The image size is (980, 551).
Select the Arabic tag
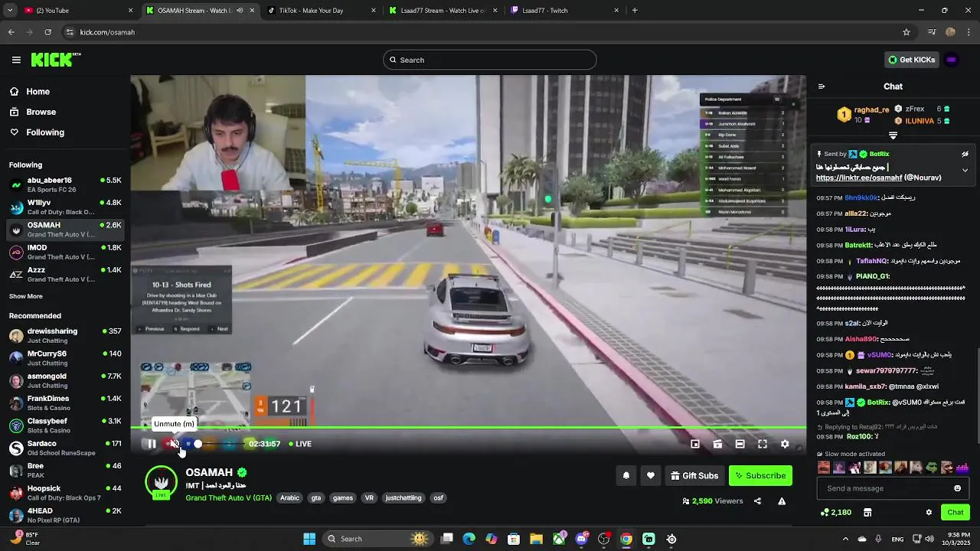(290, 498)
